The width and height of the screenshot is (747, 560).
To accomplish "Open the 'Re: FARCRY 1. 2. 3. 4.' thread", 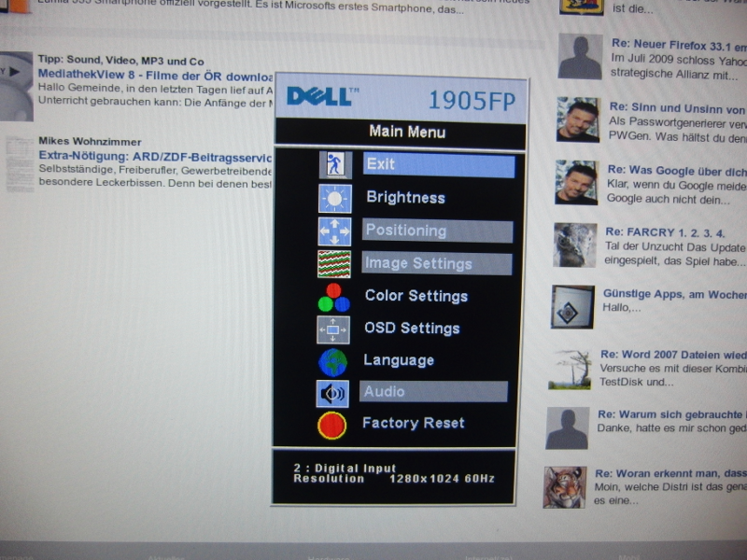I will [x=665, y=232].
